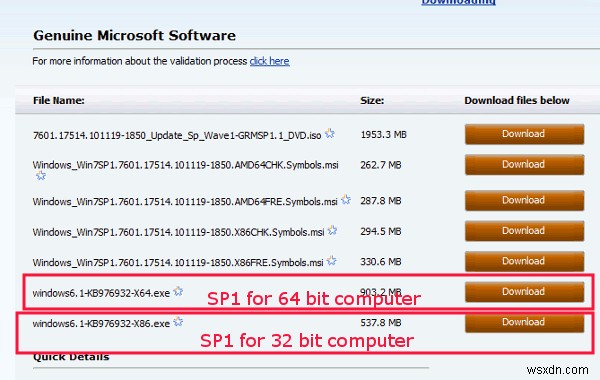Open the validation process 'click here' link
The width and height of the screenshot is (600, 380).
click(x=269, y=61)
